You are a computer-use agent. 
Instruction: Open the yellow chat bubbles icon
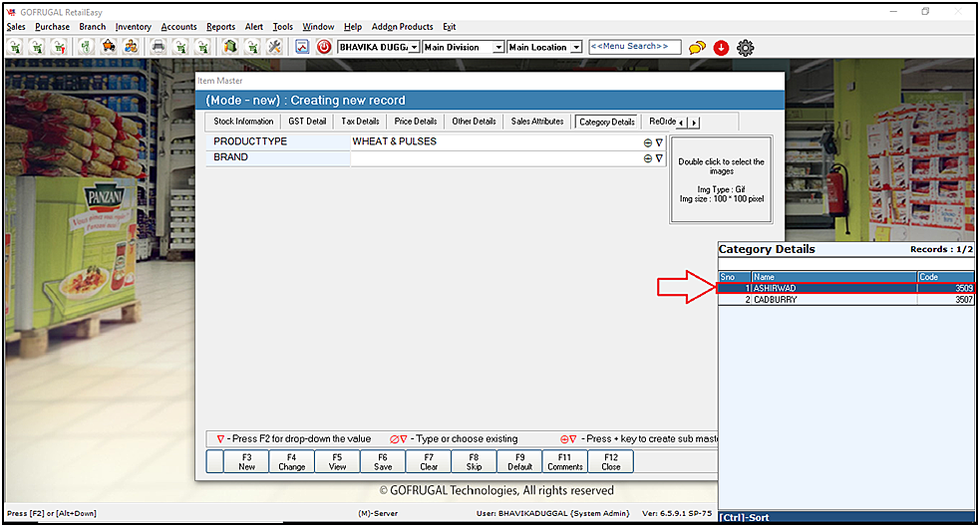697,48
